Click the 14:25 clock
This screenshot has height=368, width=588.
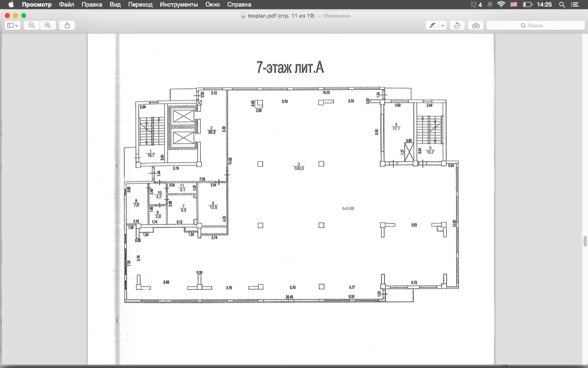pyautogui.click(x=544, y=4)
